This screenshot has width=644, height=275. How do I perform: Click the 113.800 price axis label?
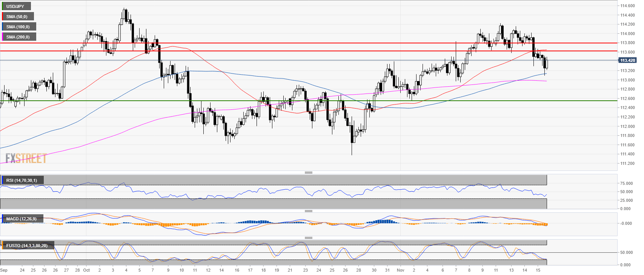(627, 43)
